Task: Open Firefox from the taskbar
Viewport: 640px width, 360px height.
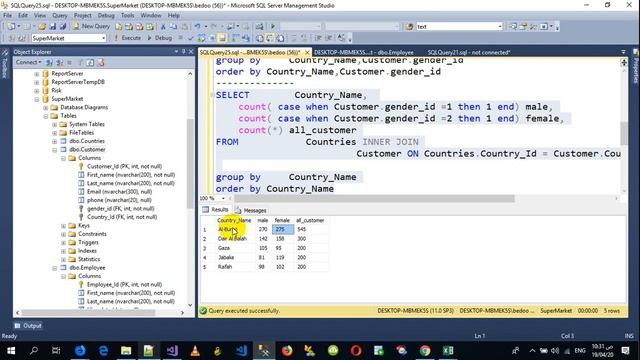Action: coord(287,351)
